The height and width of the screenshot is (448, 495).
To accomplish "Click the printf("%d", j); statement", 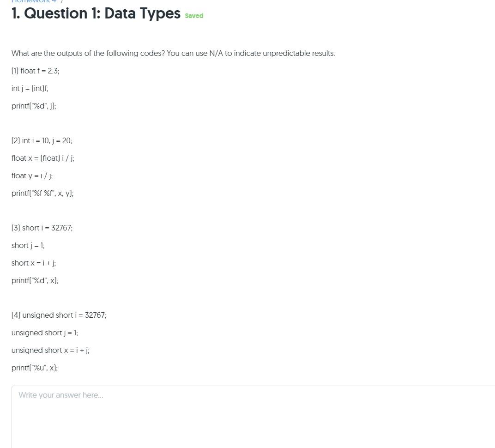I will (33, 106).
